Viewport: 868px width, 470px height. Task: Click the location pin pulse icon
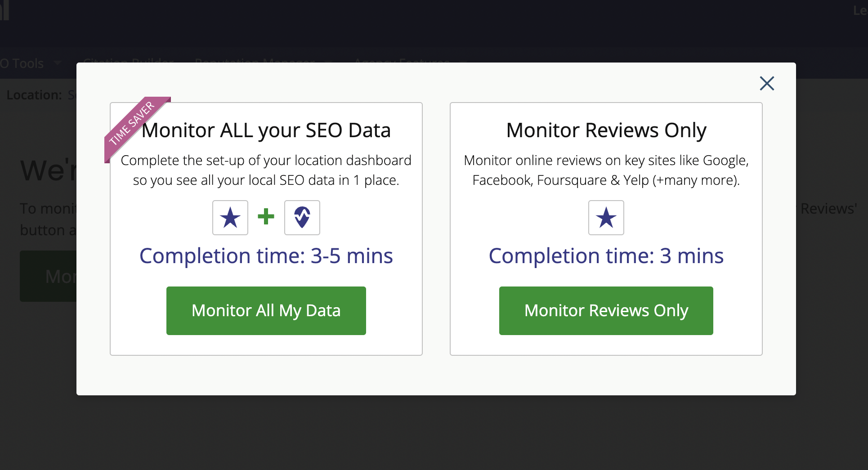coord(302,218)
